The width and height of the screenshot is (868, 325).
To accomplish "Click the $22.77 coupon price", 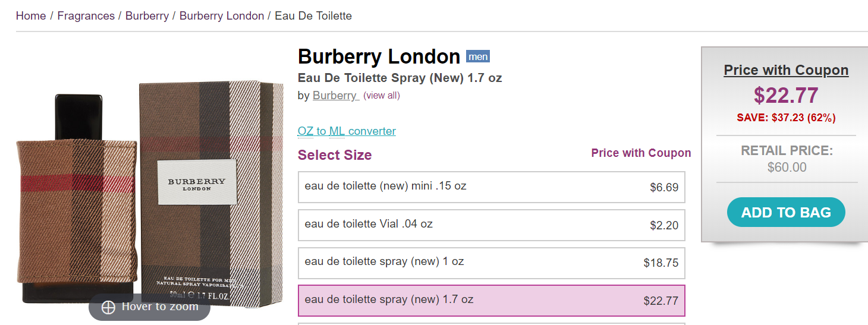I will pos(786,96).
